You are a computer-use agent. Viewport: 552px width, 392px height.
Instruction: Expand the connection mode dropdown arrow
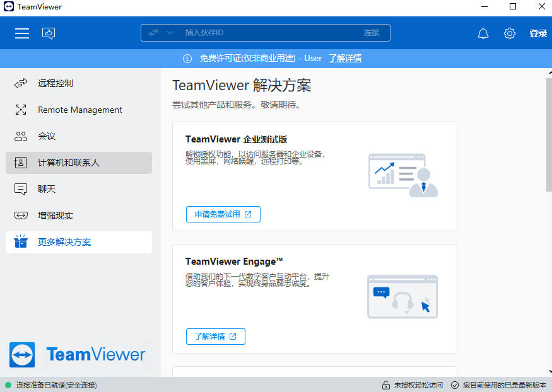pos(169,33)
